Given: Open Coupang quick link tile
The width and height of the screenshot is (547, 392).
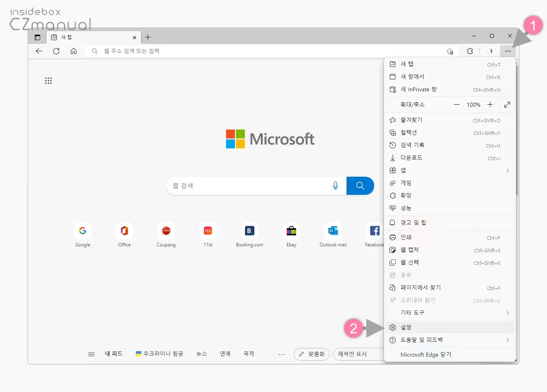Looking at the screenshot, I should click(166, 235).
